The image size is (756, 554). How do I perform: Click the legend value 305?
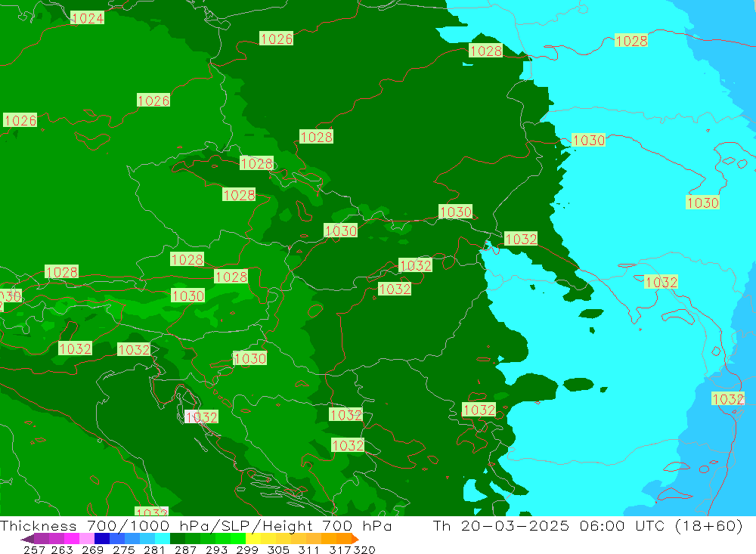(277, 549)
